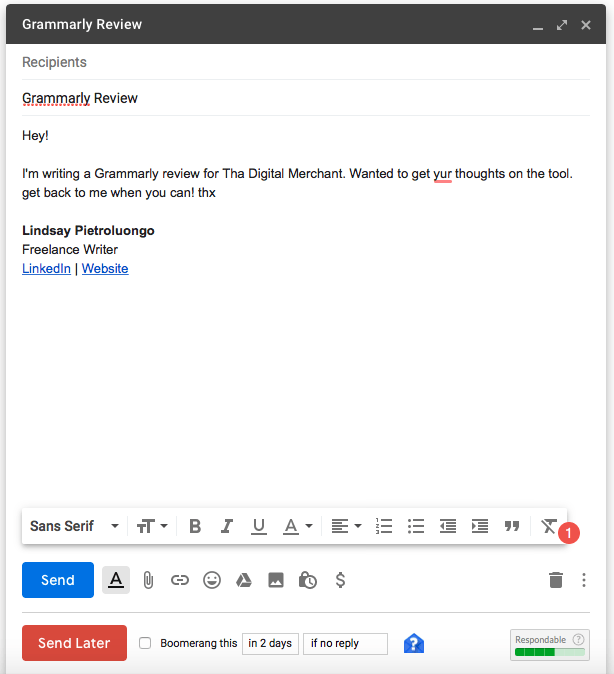
Task: Click the blue Send button
Action: pyautogui.click(x=58, y=579)
